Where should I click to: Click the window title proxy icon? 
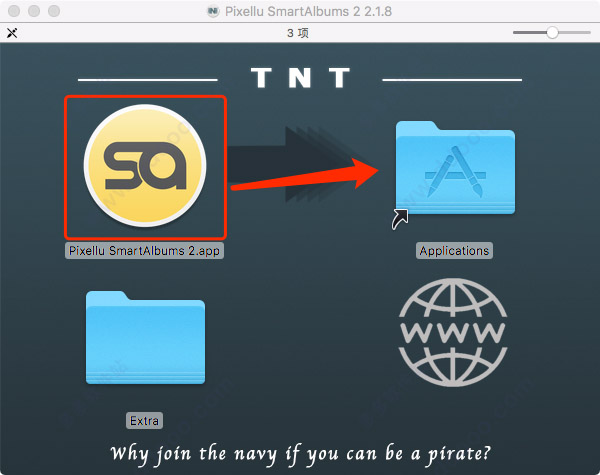[213, 11]
